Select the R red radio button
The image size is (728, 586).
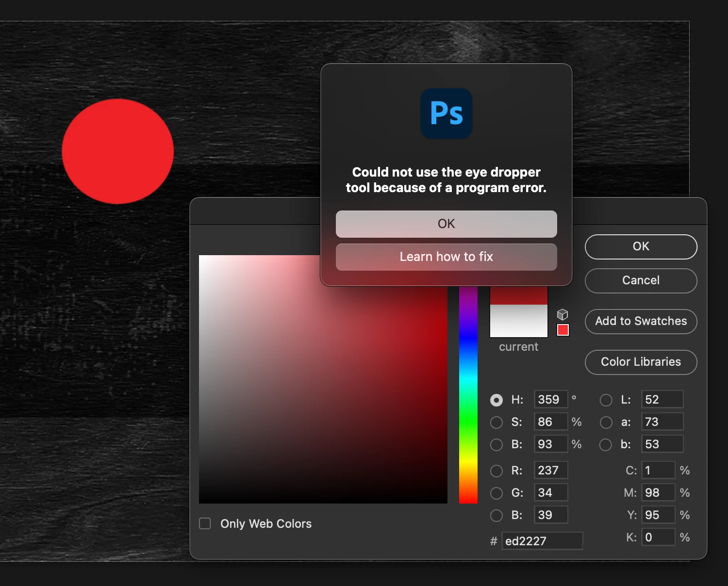(496, 471)
